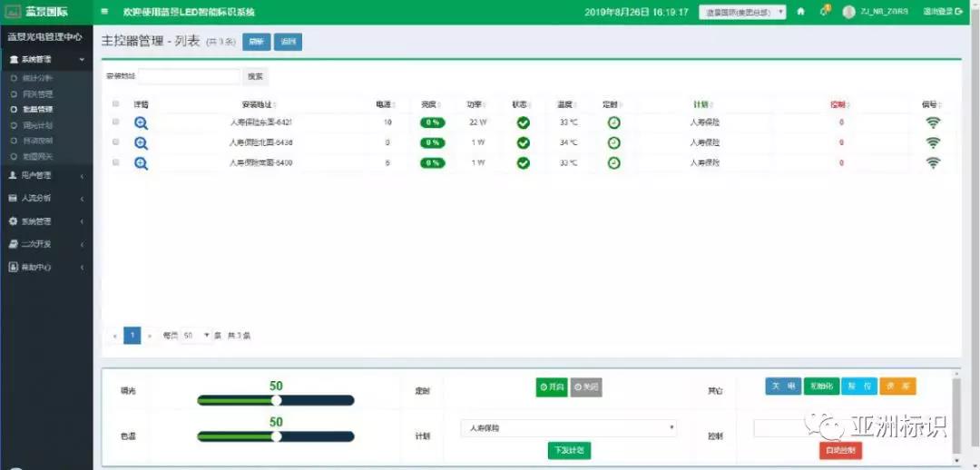Click the home icon in the header
The width and height of the screenshot is (980, 470).
[x=800, y=12]
